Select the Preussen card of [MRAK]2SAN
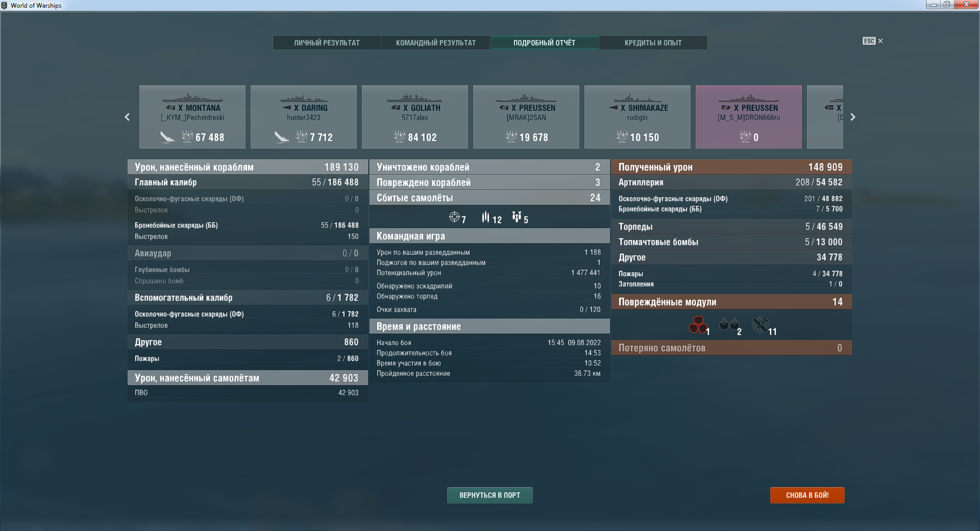 tap(526, 117)
